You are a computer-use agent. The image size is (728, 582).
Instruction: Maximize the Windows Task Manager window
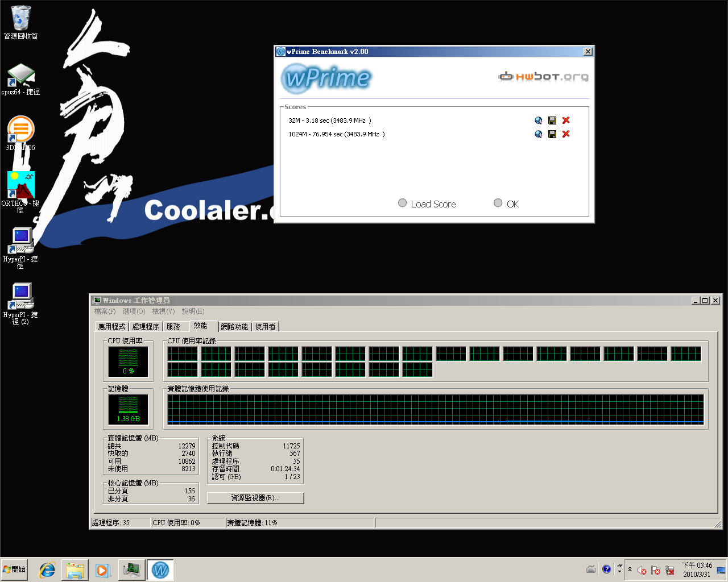(x=705, y=300)
